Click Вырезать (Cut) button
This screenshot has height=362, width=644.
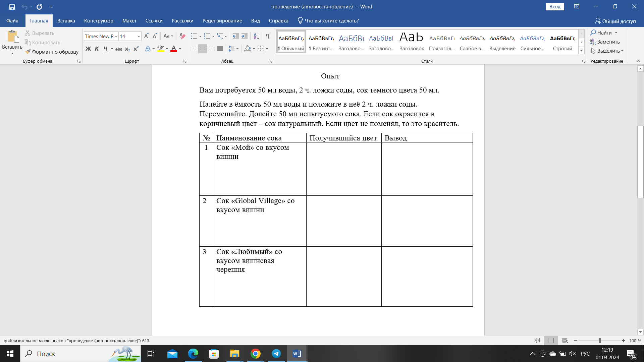[x=40, y=33]
